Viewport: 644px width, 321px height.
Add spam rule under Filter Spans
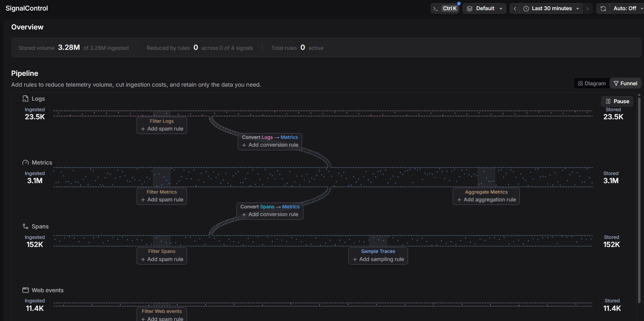(x=162, y=259)
